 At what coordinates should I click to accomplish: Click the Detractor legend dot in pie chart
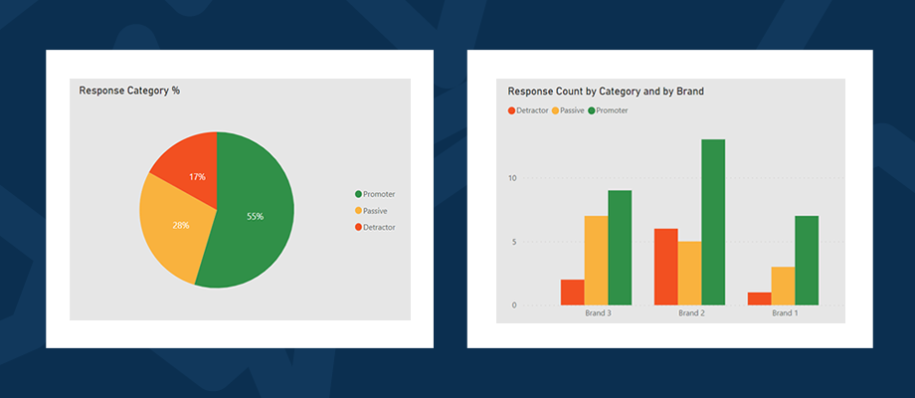click(x=358, y=228)
